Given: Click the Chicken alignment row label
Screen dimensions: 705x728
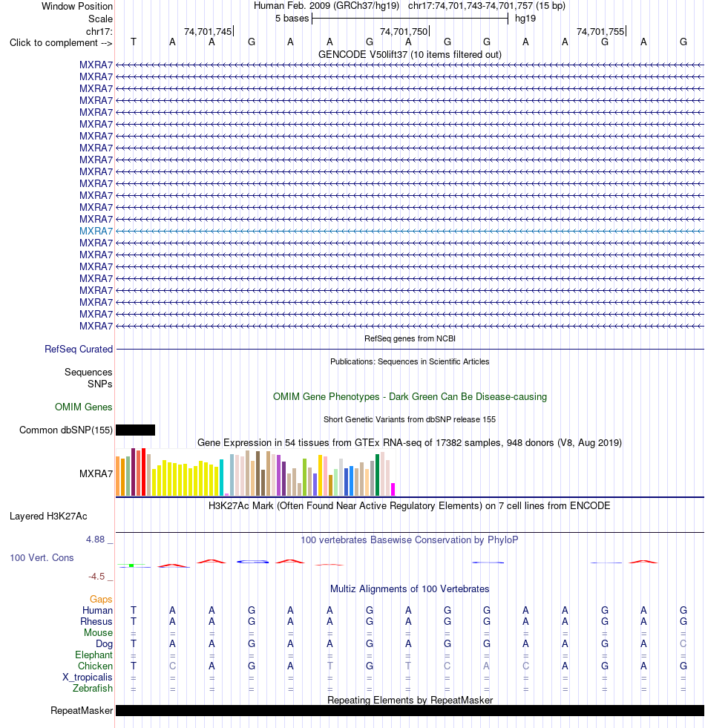Looking at the screenshot, I should point(95,666).
